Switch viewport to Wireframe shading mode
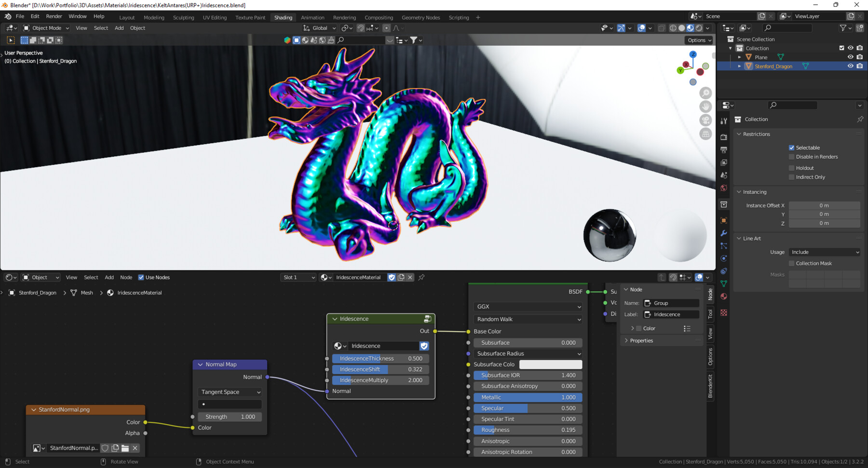Screen dimensions: 868x468 pos(673,28)
